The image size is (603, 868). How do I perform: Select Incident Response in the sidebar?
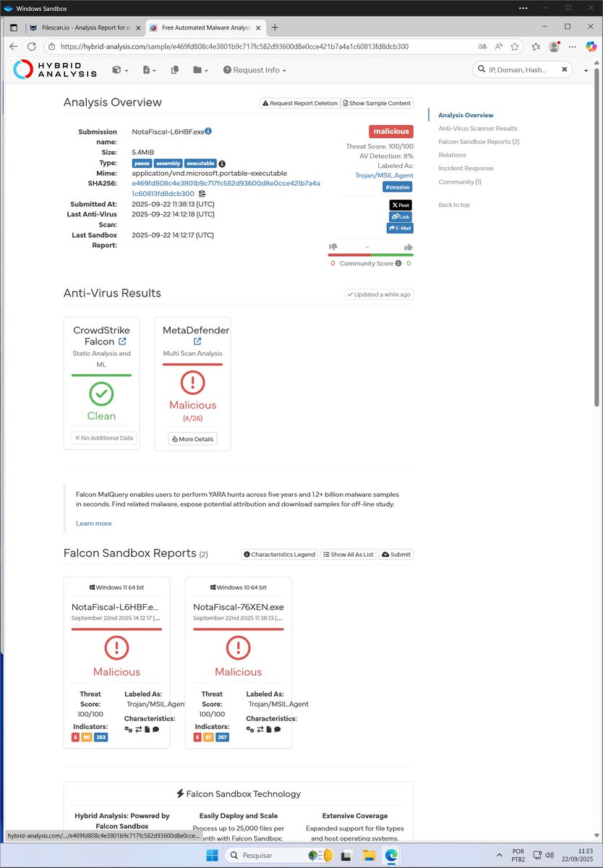pos(466,169)
